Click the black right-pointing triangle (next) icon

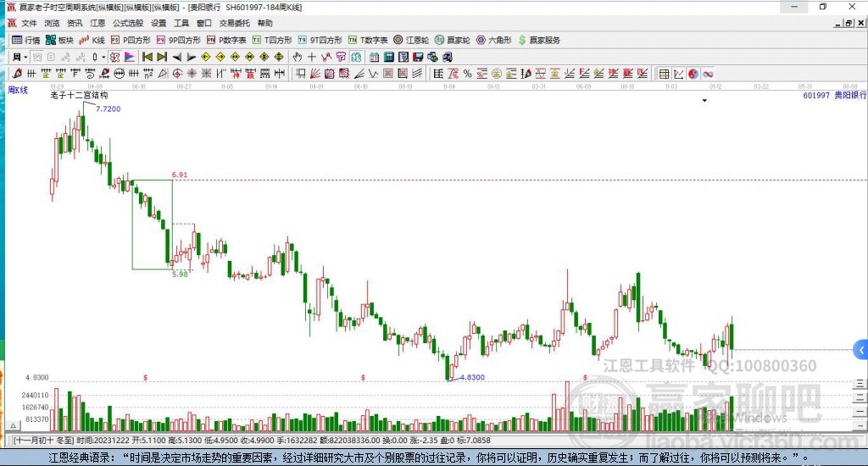point(191,57)
